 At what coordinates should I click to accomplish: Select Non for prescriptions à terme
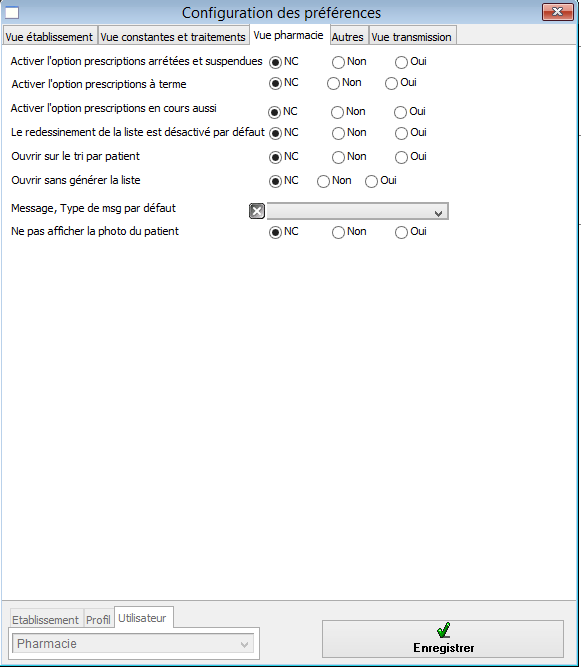tap(333, 83)
